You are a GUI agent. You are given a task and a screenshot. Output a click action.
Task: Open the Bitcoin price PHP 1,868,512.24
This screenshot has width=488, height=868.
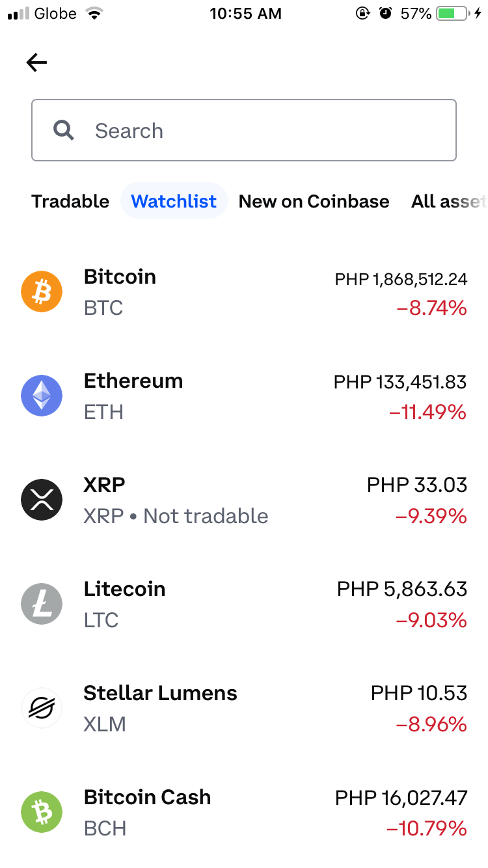[401, 279]
